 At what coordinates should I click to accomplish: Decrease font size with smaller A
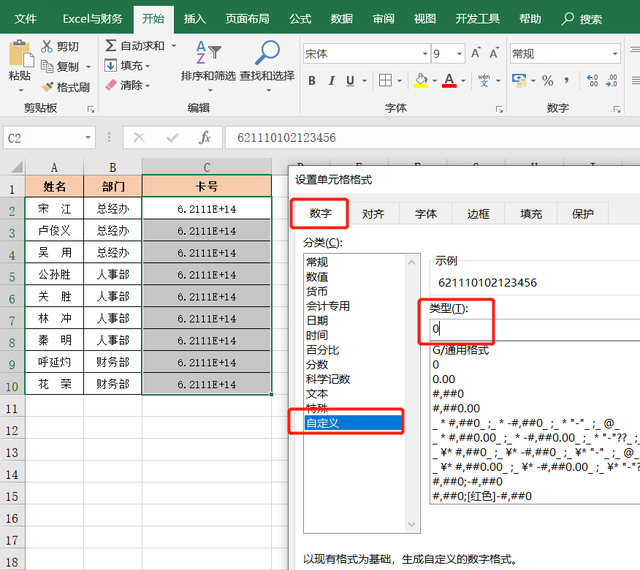[494, 53]
